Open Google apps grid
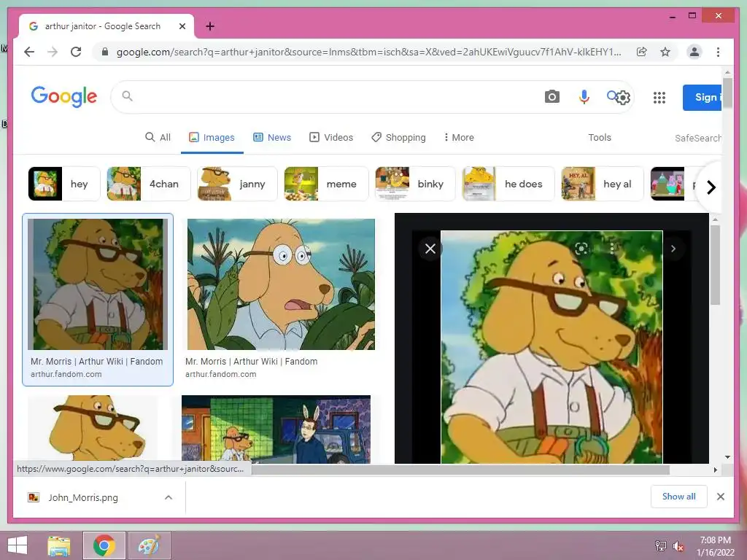Screen dimensions: 747x560 point(659,98)
